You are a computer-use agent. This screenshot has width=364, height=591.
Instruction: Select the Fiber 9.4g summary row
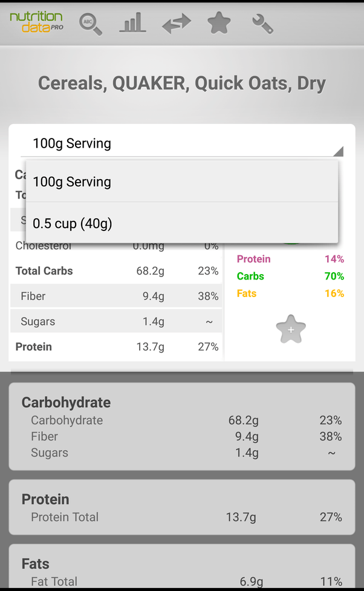click(x=117, y=296)
